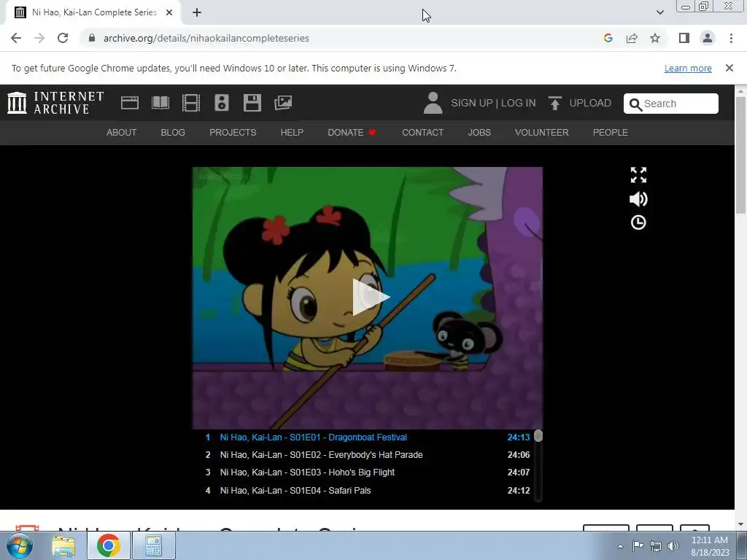The image size is (747, 560).
Task: Click the address bar URL
Action: coord(206,38)
